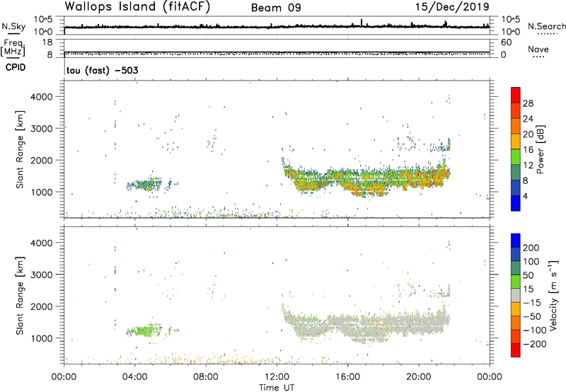Screen dimensions: 566x392
Task: Click the noise spike near 16:45 in the N.Sky trace
Action: tap(362, 23)
